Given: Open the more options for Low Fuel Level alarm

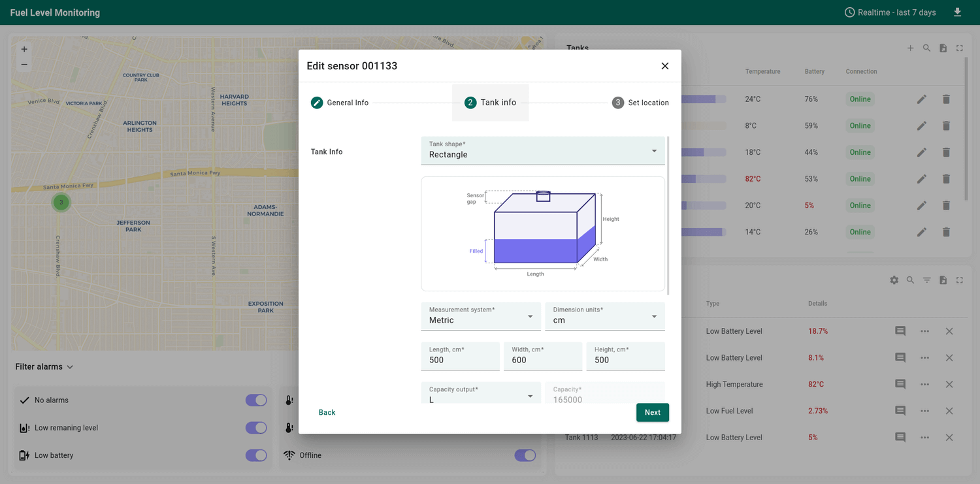Looking at the screenshot, I should click(924, 411).
